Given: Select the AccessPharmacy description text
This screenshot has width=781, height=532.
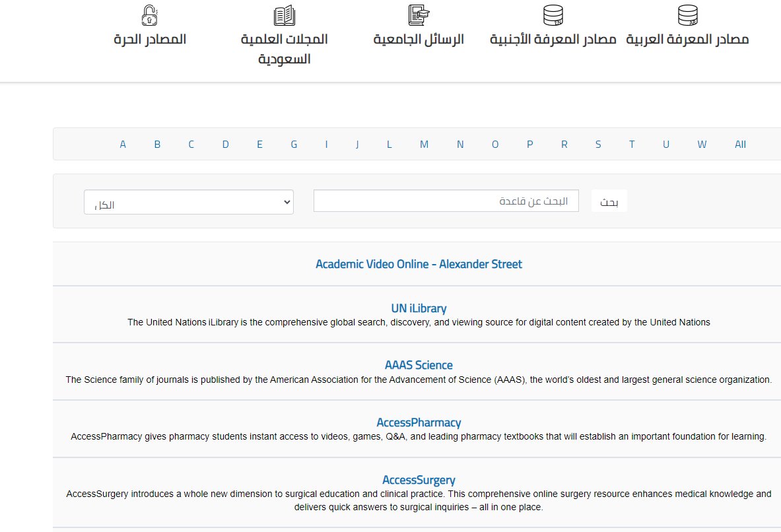Looking at the screenshot, I should pos(419,436).
